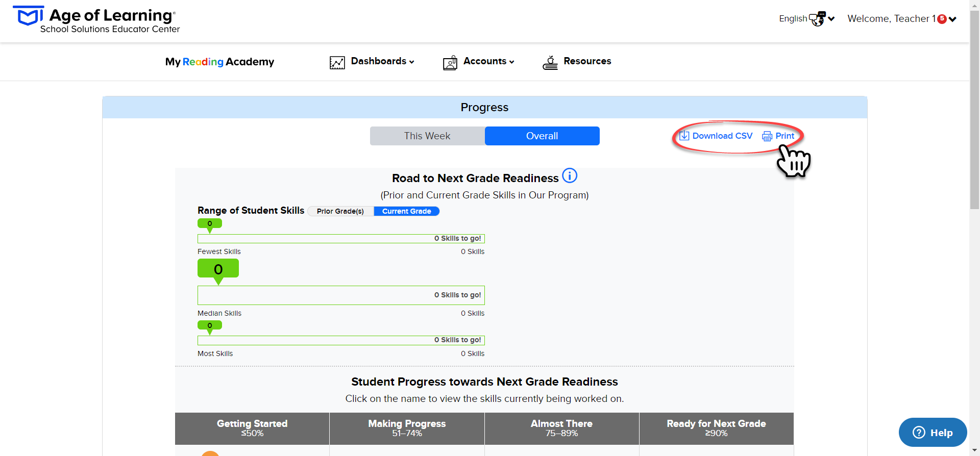Click the page vertical scrollbar thumb
Viewport: 980px width, 456px height.
pyautogui.click(x=975, y=110)
